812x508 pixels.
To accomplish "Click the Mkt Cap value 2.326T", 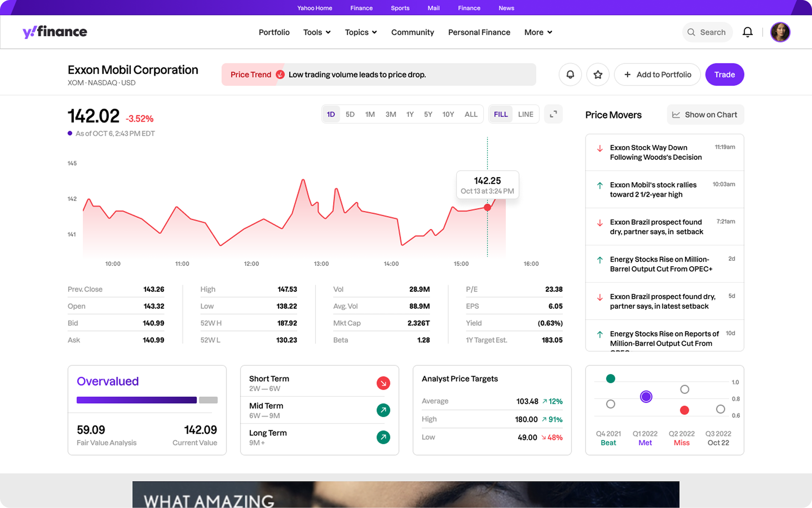I will click(x=418, y=323).
